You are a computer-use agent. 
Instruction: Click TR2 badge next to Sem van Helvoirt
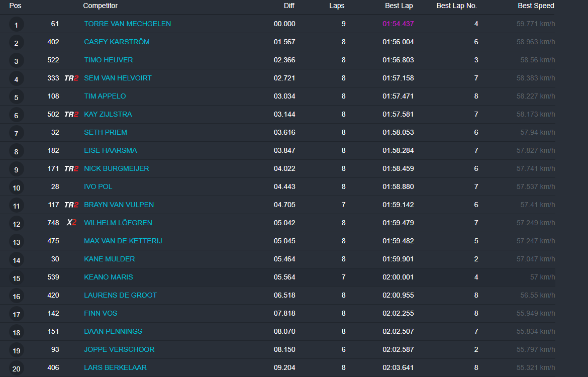coord(71,78)
